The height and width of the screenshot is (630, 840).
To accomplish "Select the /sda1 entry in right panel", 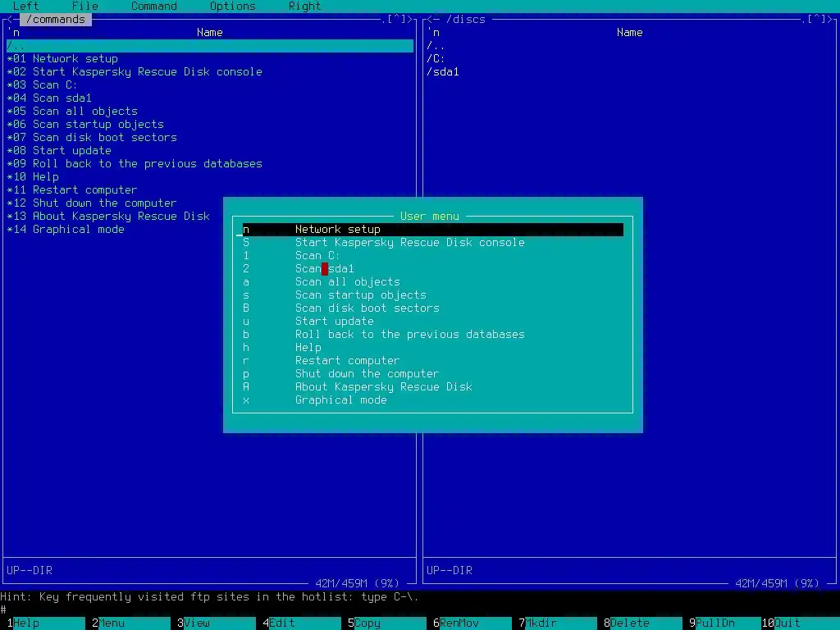I will coord(630,72).
